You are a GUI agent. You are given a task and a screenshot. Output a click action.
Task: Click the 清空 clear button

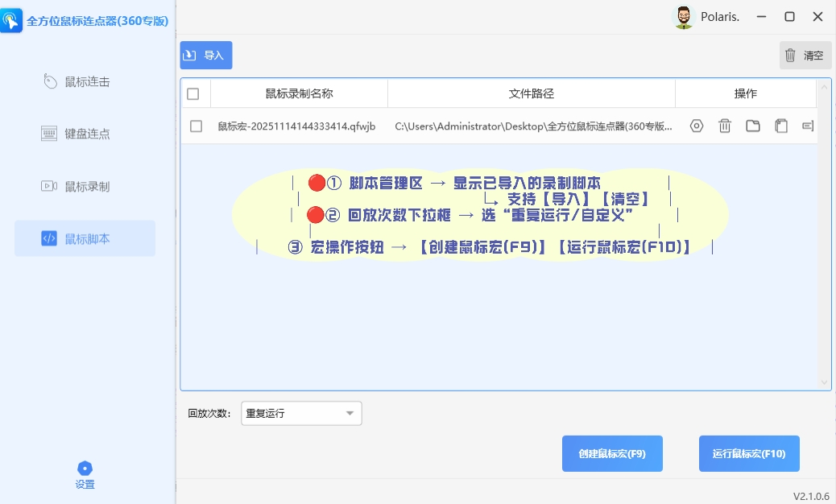(x=805, y=55)
